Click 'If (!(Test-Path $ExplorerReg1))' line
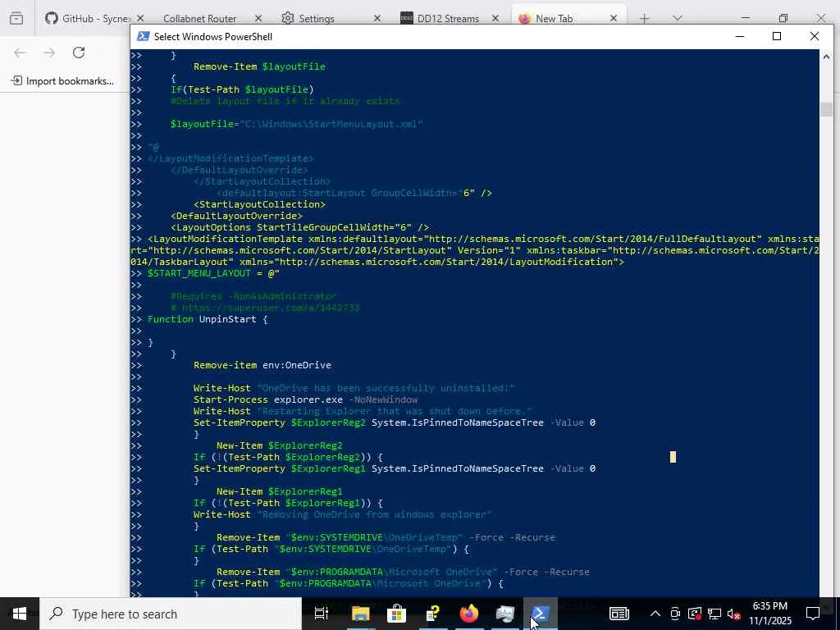The image size is (840, 630). (288, 503)
